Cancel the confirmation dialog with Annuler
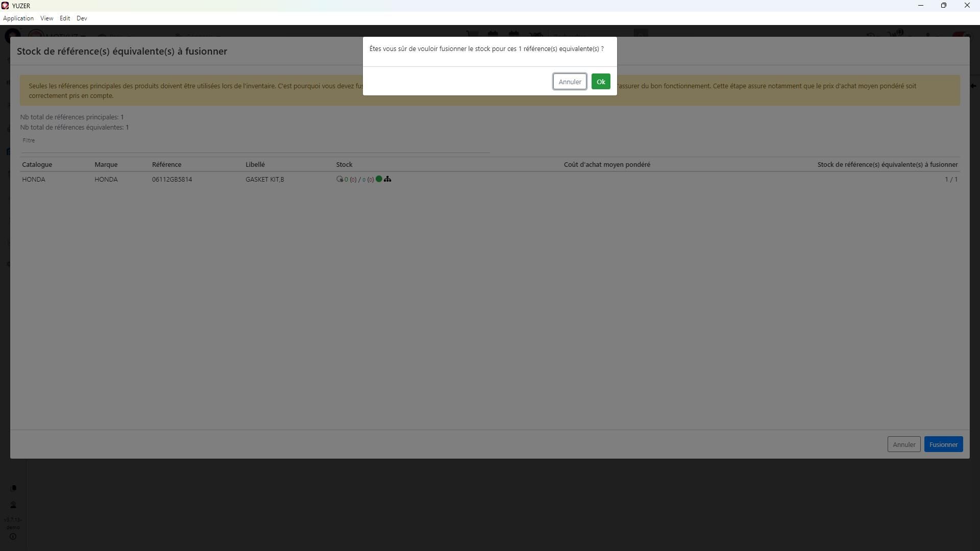The width and height of the screenshot is (980, 551). click(569, 82)
